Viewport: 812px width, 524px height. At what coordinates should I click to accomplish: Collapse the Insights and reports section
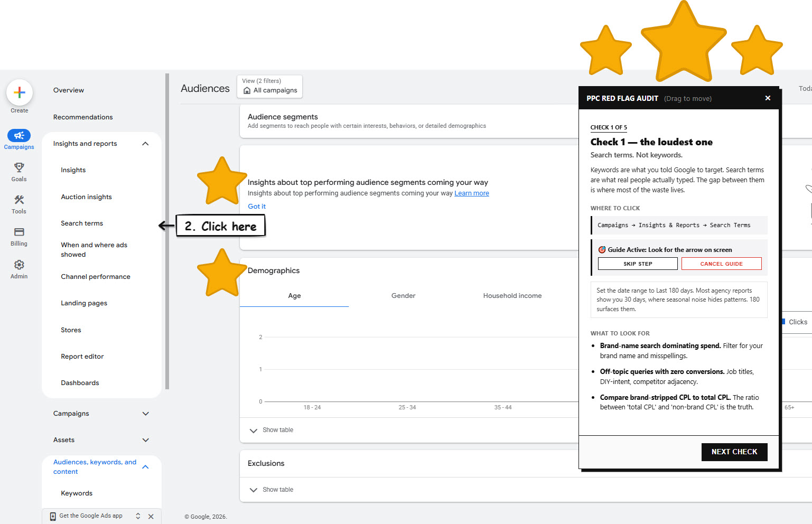point(145,144)
